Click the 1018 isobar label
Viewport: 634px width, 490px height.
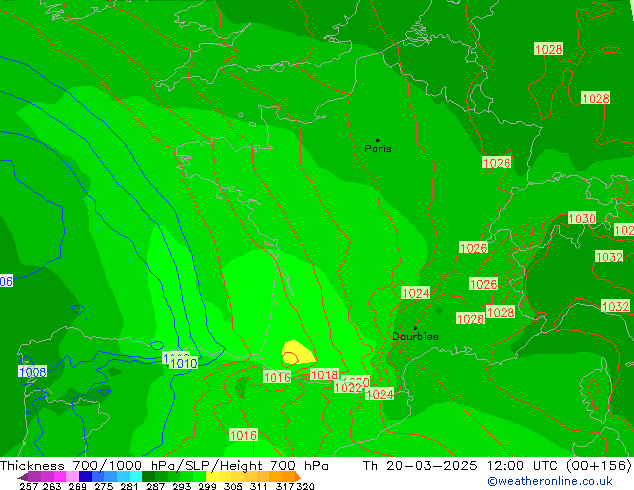click(324, 375)
